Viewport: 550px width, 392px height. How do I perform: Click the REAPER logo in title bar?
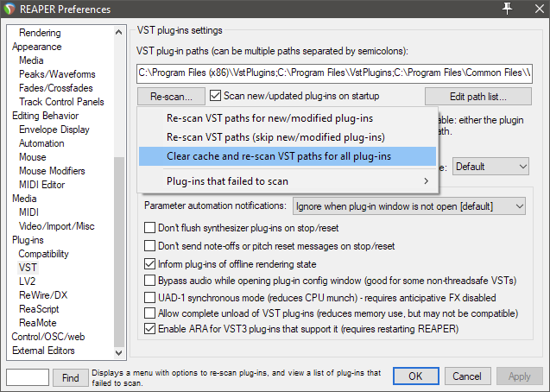click(x=9, y=9)
